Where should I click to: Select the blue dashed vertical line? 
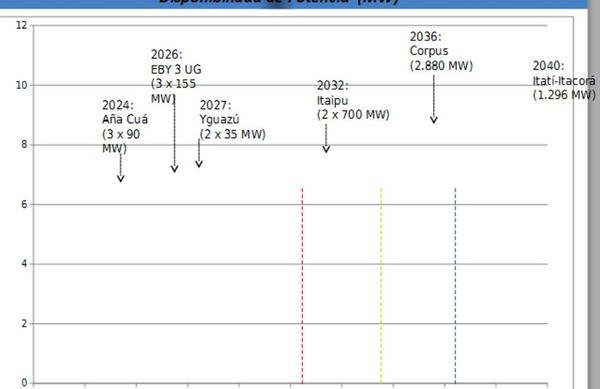(x=455, y=285)
